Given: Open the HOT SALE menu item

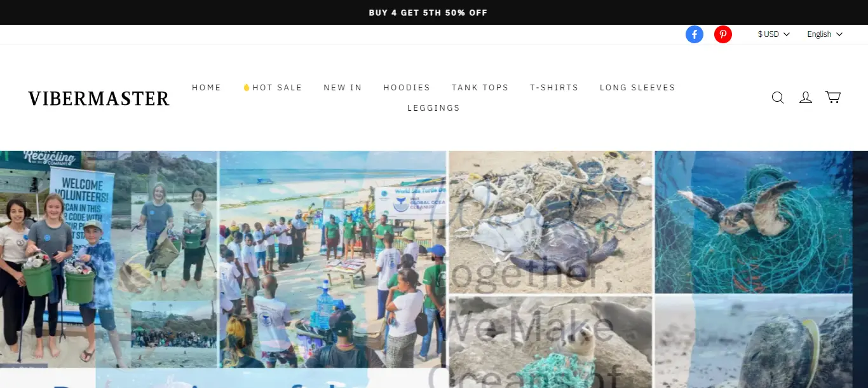Looking at the screenshot, I should click(x=273, y=88).
